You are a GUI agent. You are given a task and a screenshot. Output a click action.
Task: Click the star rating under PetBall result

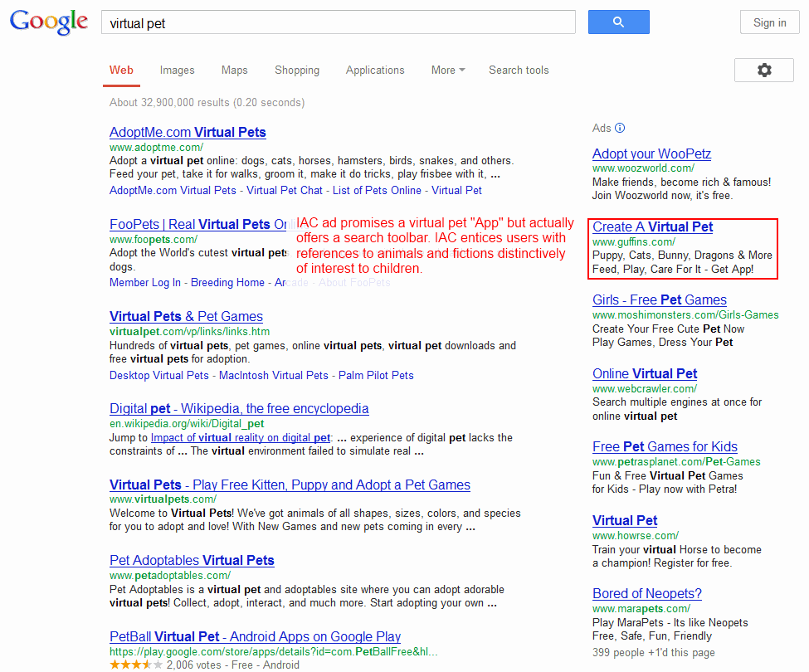point(136,665)
